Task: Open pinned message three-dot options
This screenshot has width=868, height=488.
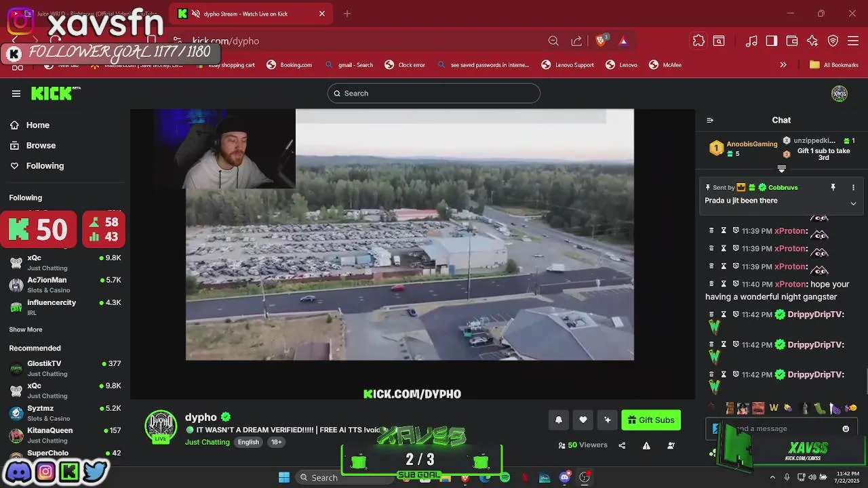Action: [853, 187]
